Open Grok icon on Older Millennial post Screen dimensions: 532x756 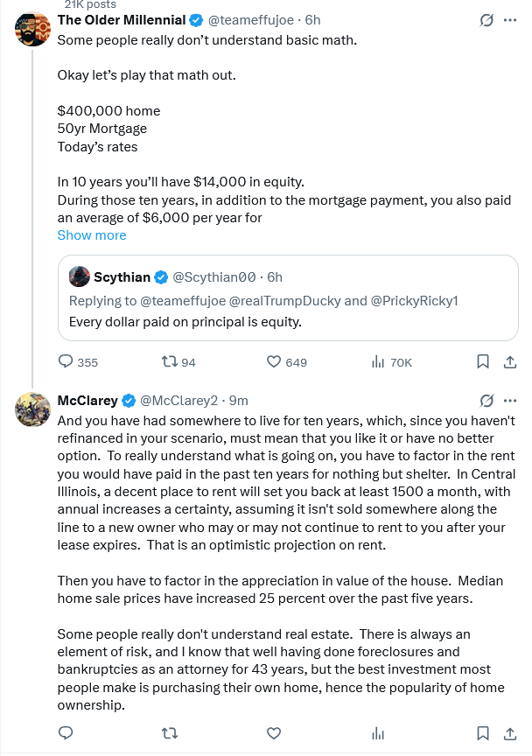pos(487,19)
